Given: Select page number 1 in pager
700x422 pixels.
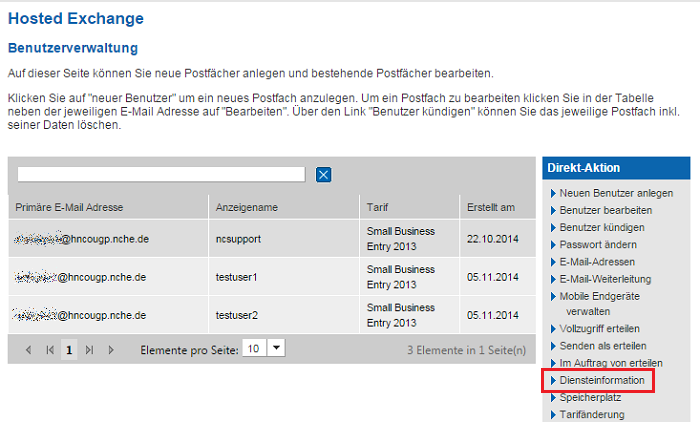Looking at the screenshot, I should point(69,350).
